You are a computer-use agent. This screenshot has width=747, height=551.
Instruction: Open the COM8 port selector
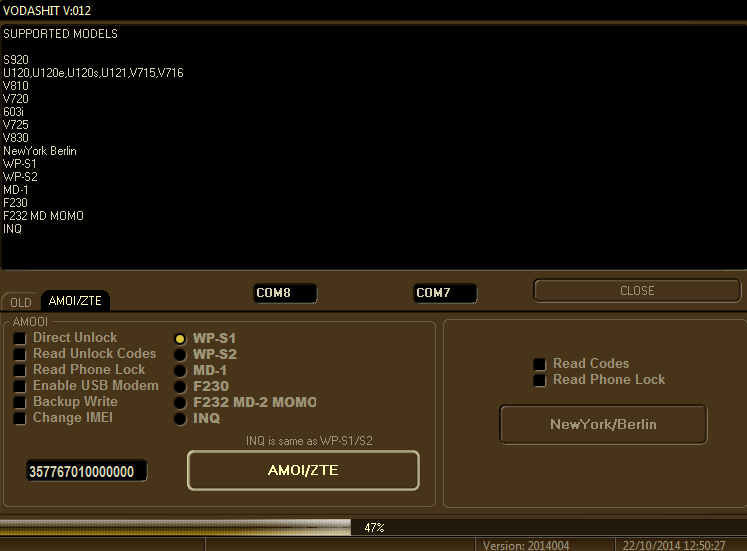[x=285, y=293]
